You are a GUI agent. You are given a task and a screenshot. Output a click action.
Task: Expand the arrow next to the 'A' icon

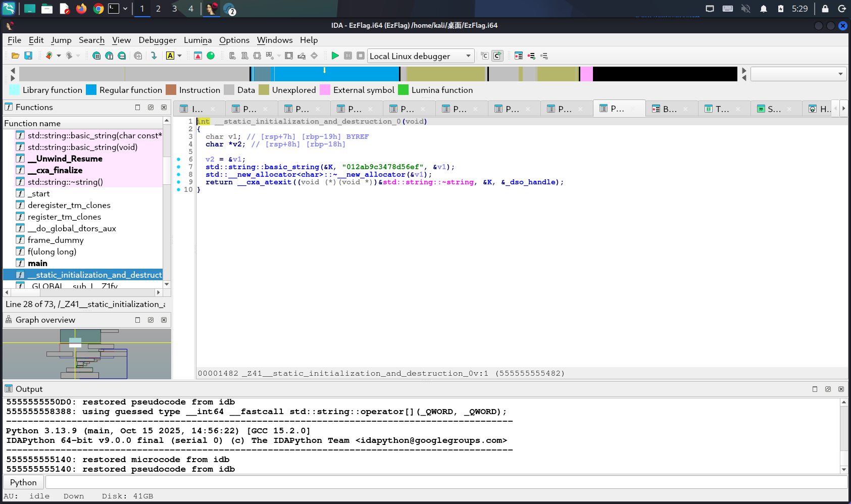179,56
